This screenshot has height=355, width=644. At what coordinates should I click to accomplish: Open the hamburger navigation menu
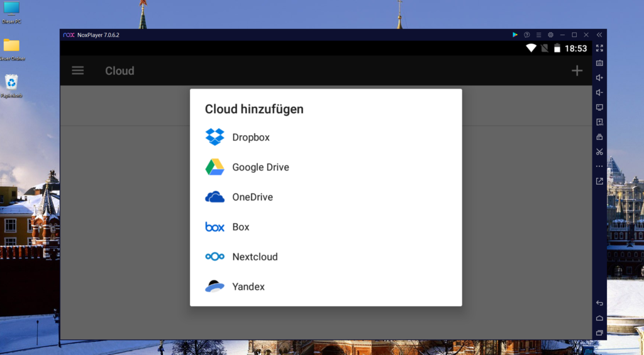click(x=77, y=70)
